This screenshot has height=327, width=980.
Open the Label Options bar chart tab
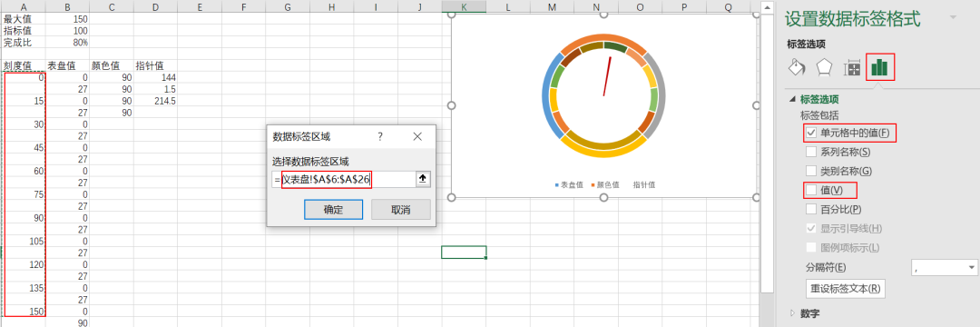pos(880,67)
